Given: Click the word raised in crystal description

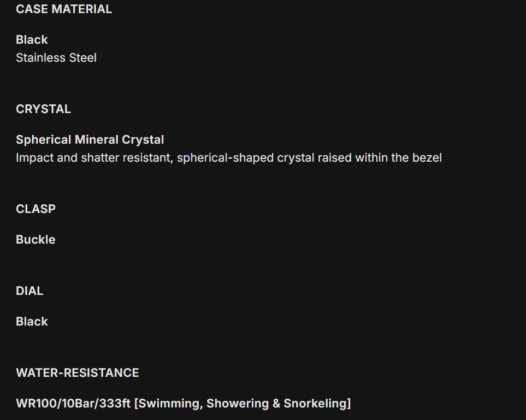Looking at the screenshot, I should tap(334, 158).
